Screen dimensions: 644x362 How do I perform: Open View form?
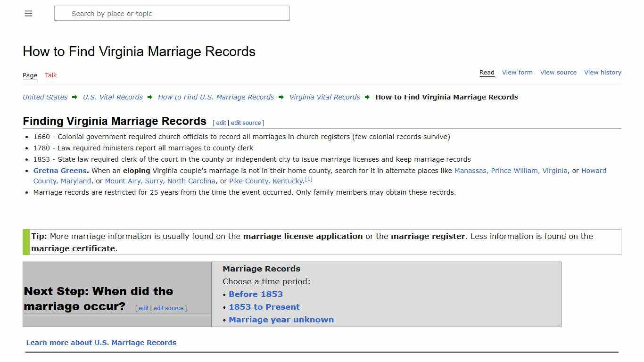517,72
